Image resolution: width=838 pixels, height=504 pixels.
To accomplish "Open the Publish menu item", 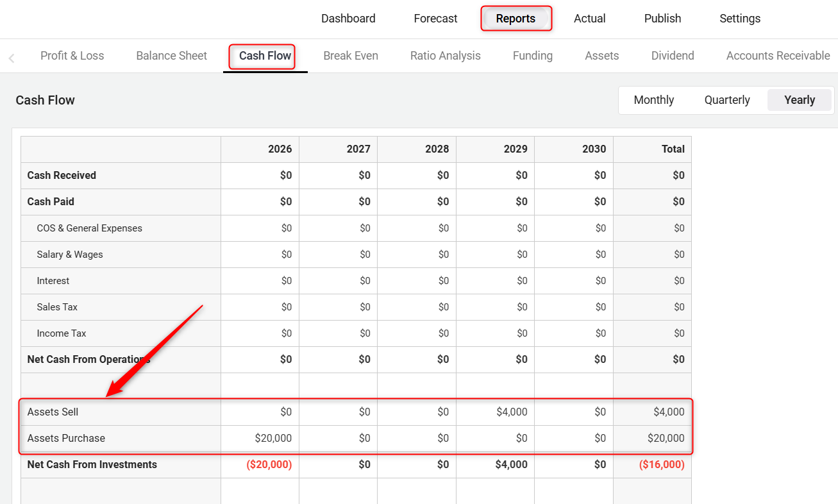I will coord(662,19).
